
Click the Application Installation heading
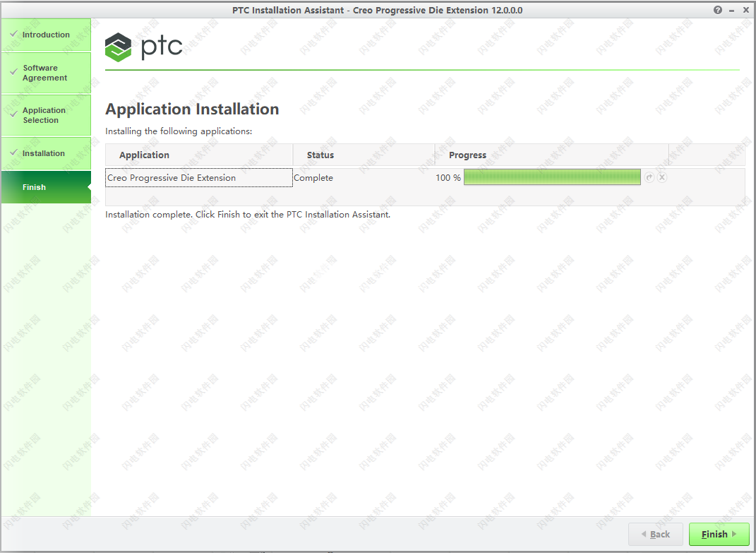pyautogui.click(x=192, y=109)
